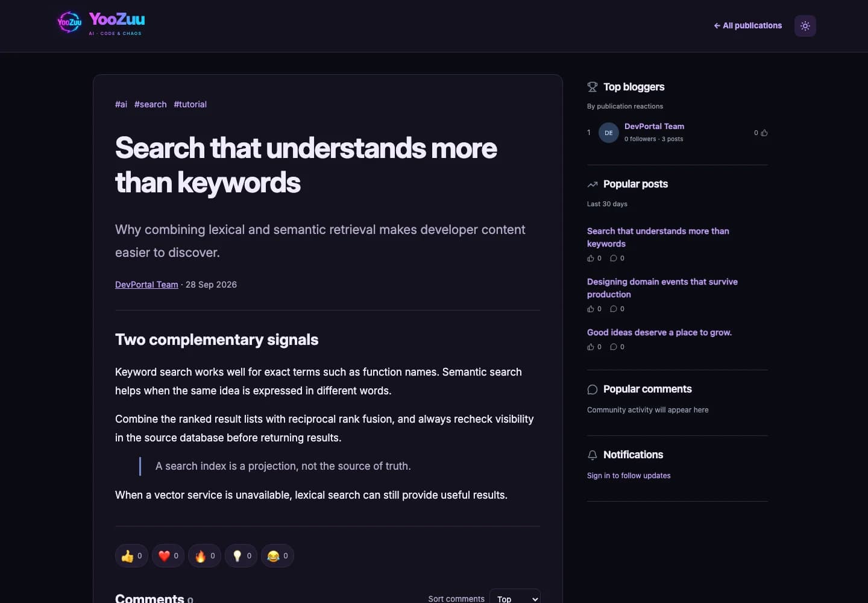Click the quote 'A search index is a projection'
Viewport: 868px width, 603px height.
tap(283, 466)
